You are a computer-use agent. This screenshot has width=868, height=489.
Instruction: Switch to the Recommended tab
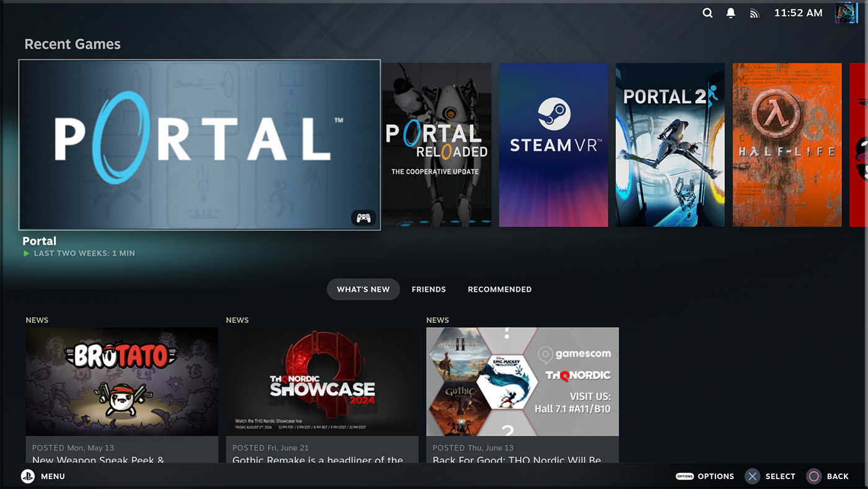500,289
